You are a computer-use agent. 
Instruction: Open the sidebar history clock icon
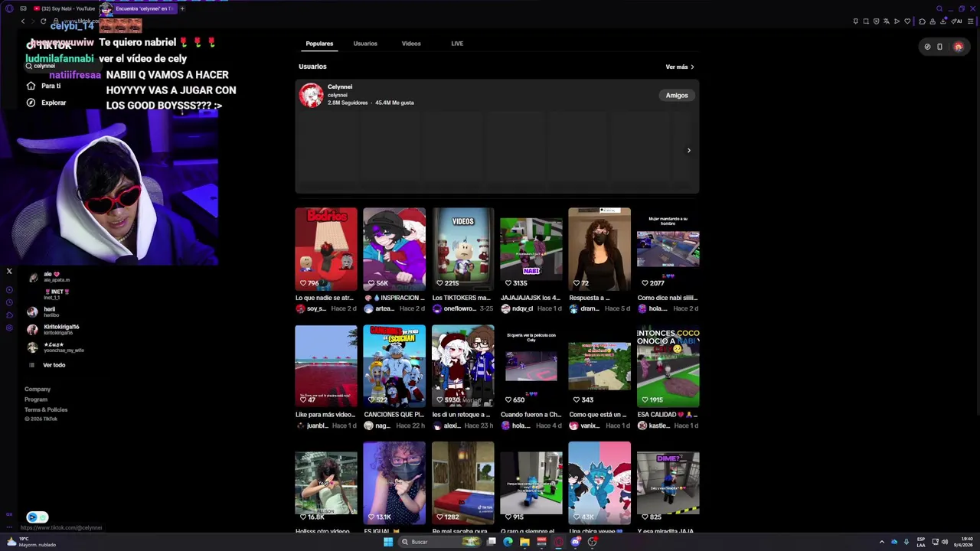coord(9,302)
